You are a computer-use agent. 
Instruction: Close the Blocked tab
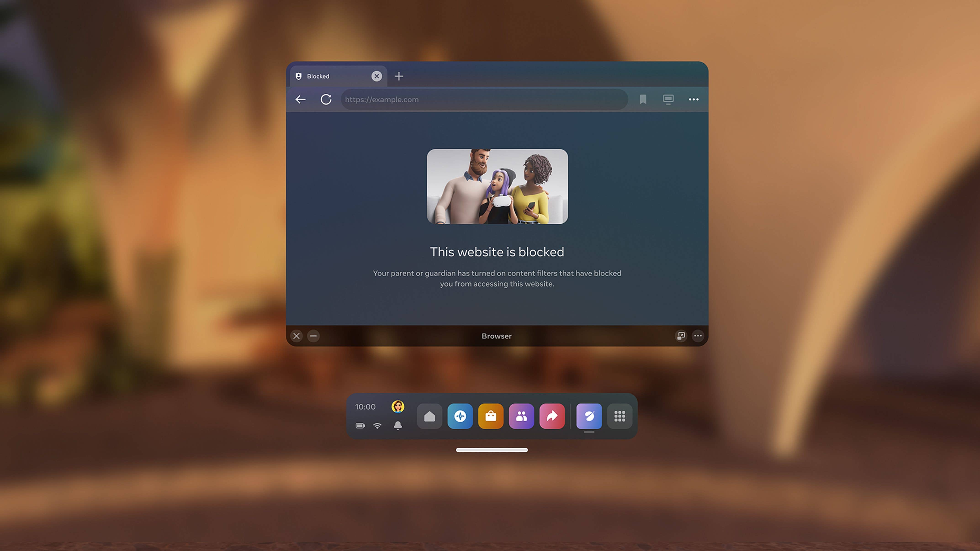pyautogui.click(x=377, y=76)
